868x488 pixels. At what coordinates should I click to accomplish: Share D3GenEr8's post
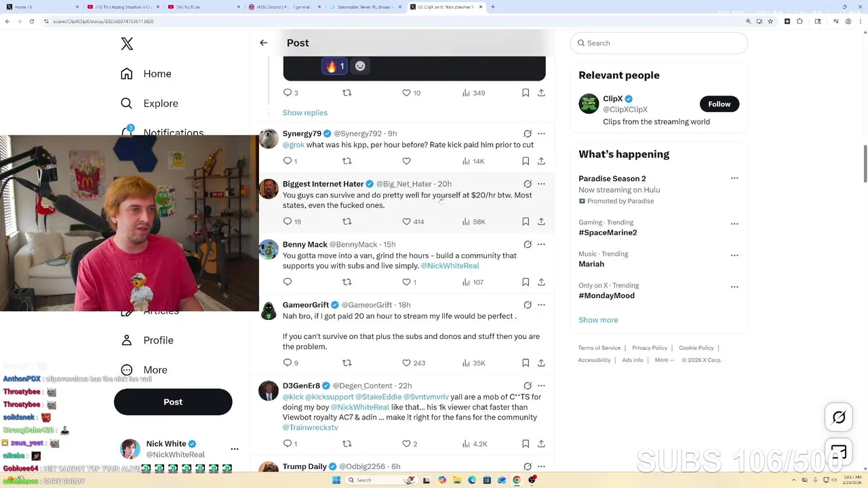point(541,443)
